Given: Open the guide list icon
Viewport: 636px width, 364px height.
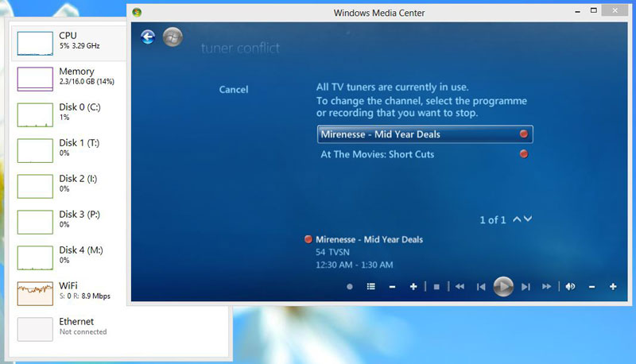Looking at the screenshot, I should coord(370,287).
